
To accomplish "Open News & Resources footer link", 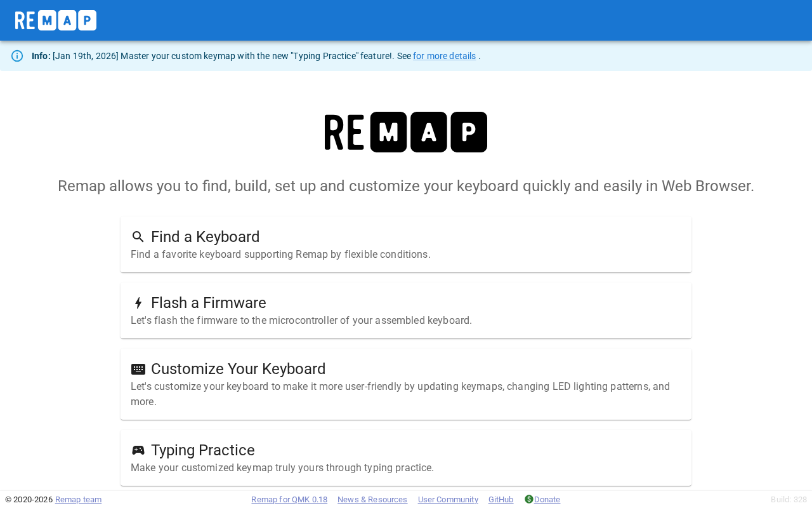I will [x=372, y=500].
